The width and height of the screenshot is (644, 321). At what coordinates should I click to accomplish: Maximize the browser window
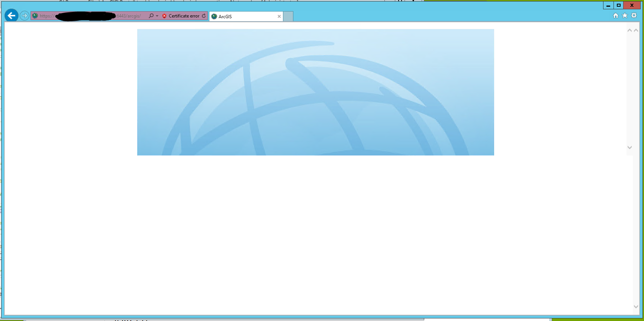pos(619,5)
